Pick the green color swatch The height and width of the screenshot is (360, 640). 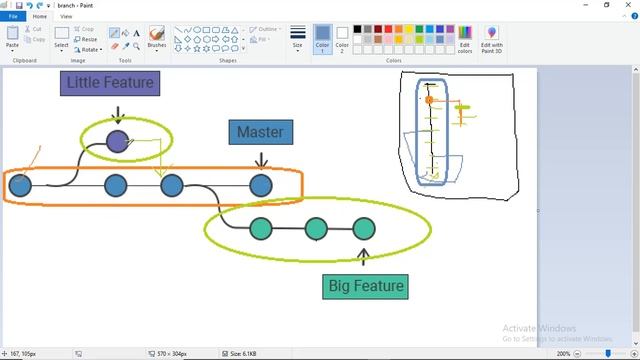[419, 29]
